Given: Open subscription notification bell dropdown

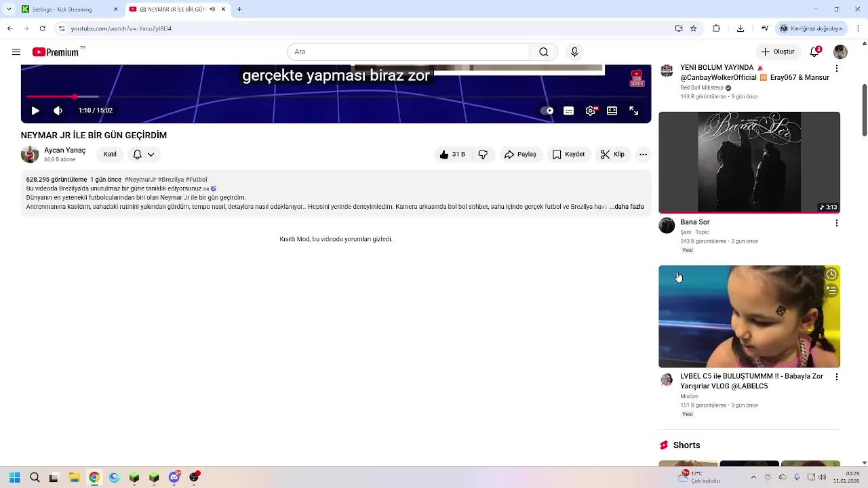Looking at the screenshot, I should (x=144, y=155).
